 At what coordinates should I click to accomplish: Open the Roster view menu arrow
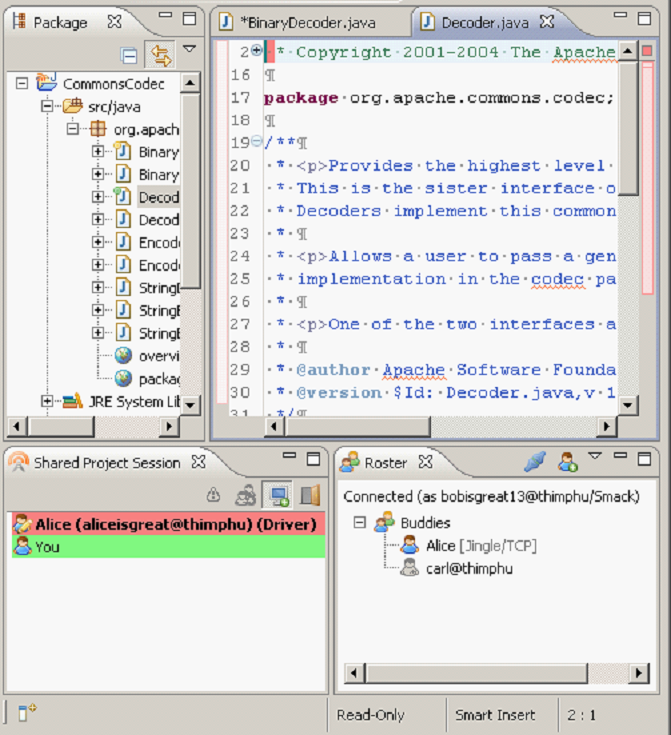point(595,456)
